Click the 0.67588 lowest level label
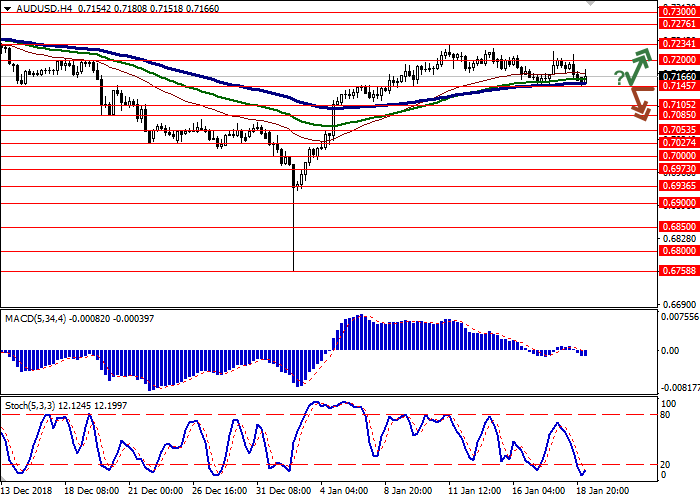700x500 pixels. coord(678,270)
